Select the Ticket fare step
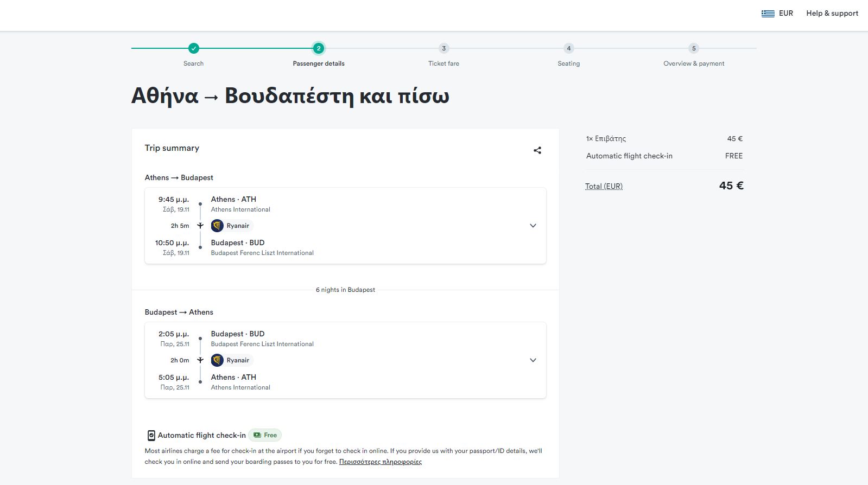The image size is (868, 485). click(443, 63)
